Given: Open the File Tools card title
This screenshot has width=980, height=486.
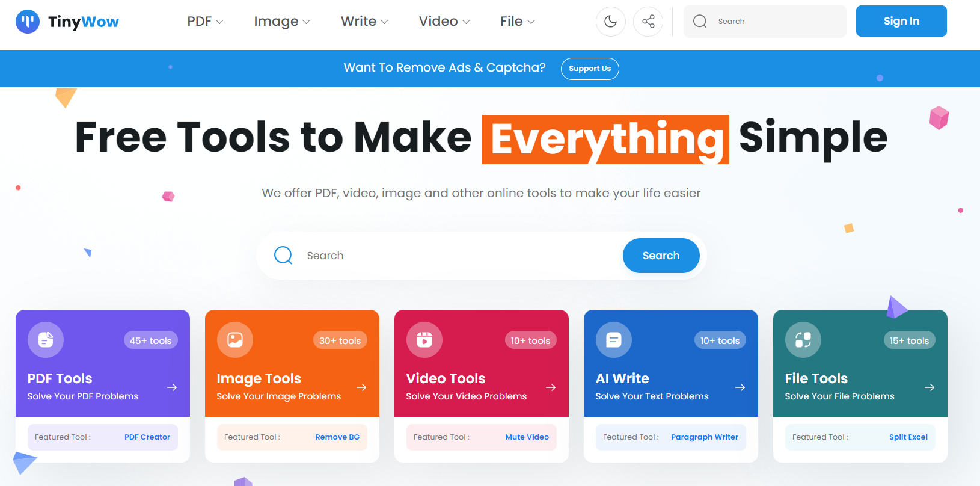Looking at the screenshot, I should pyautogui.click(x=816, y=378).
